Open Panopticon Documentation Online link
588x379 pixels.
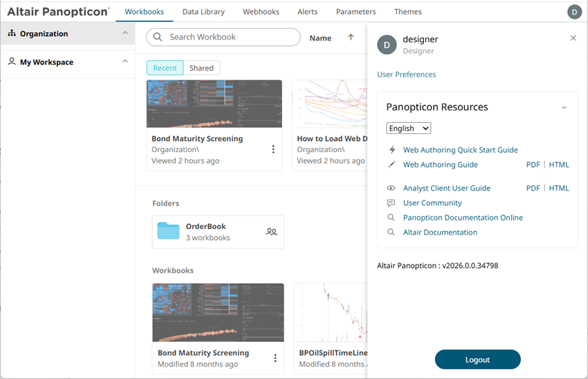click(463, 218)
